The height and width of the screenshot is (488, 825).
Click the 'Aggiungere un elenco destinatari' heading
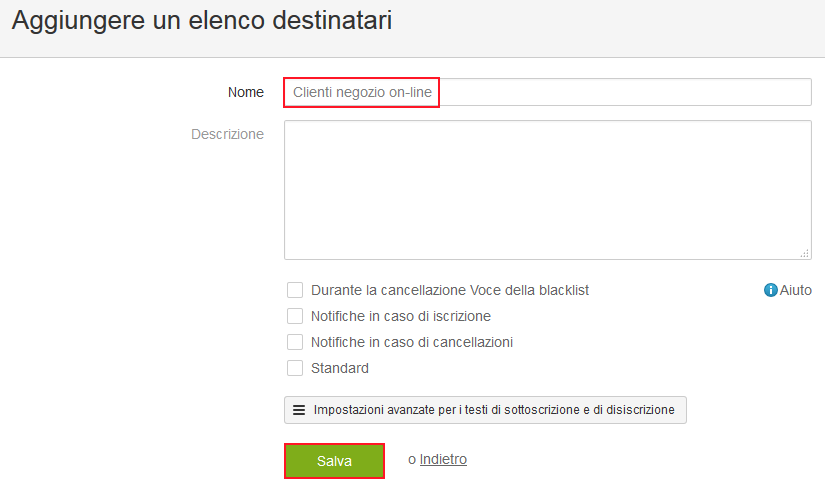(x=202, y=21)
